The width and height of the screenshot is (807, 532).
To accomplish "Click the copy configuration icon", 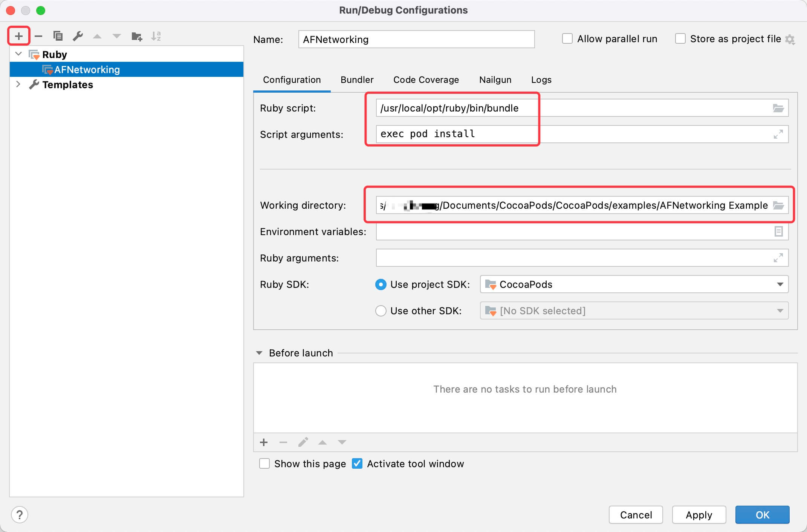I will pos(58,36).
